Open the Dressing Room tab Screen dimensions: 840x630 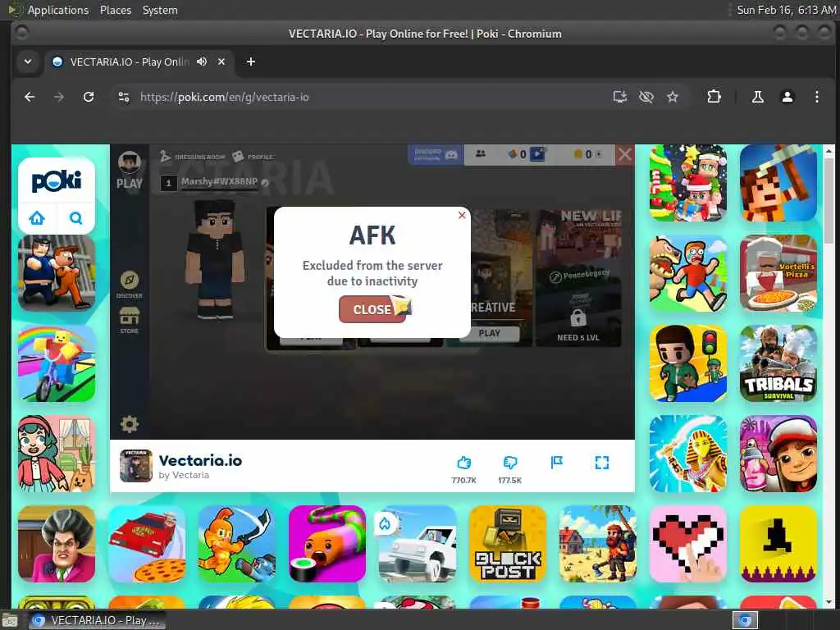point(193,157)
